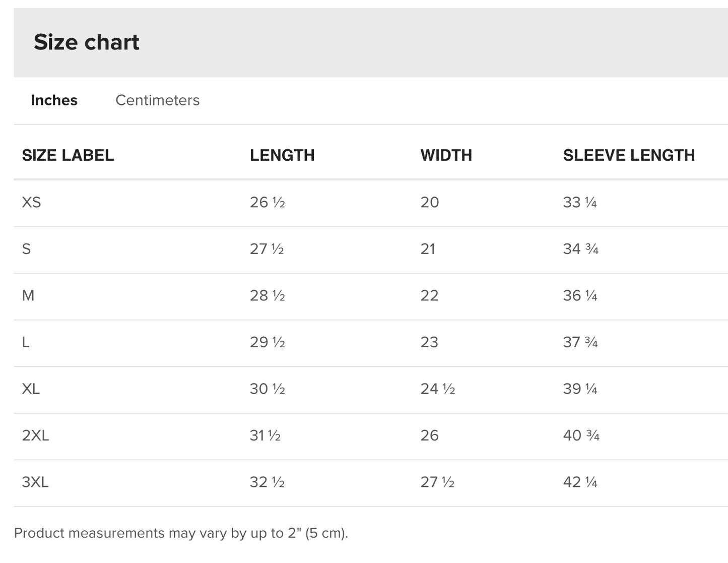Select the 3XL size row label
The image size is (728, 563).
[35, 482]
